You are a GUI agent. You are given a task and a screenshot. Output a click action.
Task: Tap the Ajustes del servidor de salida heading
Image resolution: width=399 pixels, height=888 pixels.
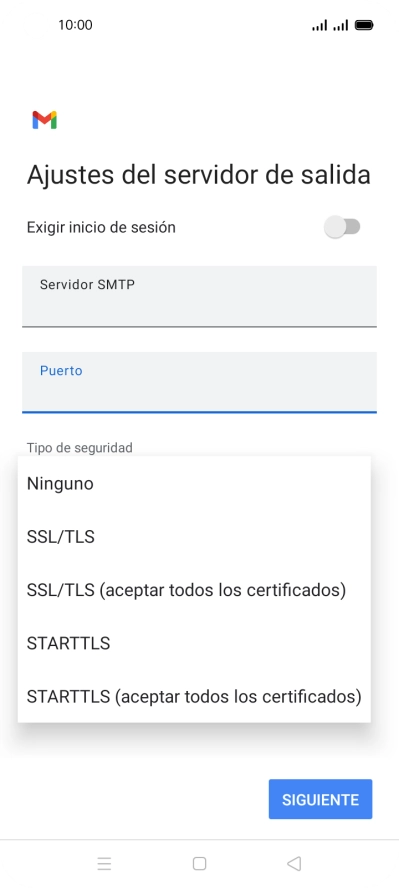coord(199,175)
